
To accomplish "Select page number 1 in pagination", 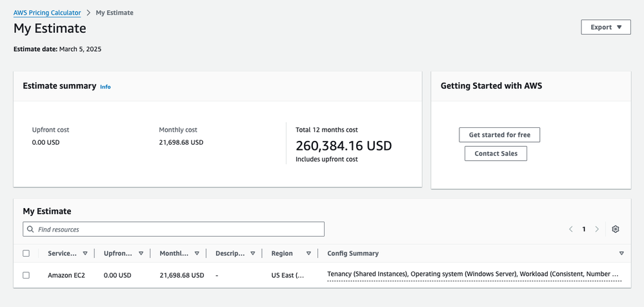I will click(584, 229).
